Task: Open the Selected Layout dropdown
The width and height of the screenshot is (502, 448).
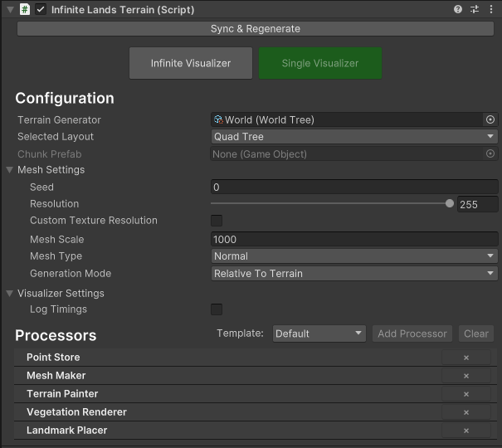Action: pyautogui.click(x=354, y=137)
